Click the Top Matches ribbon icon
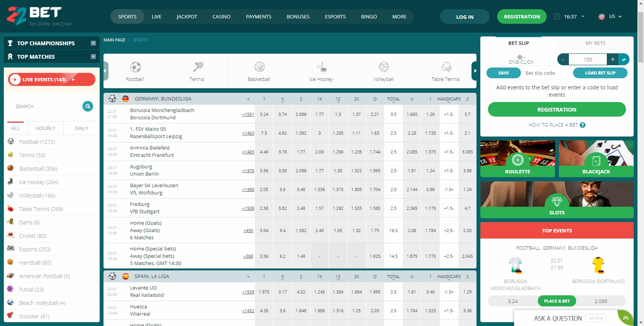Image resolution: width=644 pixels, height=326 pixels. [10, 57]
